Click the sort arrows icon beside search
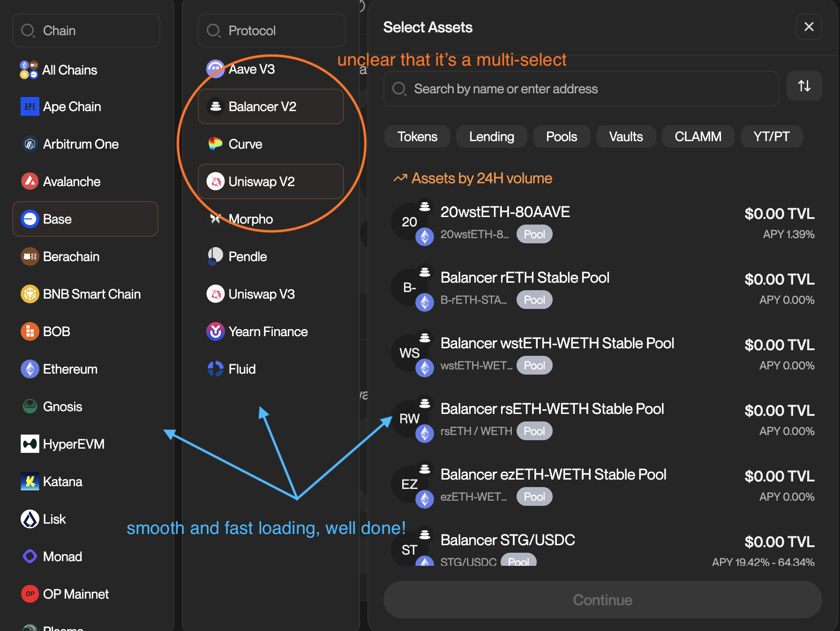The image size is (840, 631). point(804,86)
